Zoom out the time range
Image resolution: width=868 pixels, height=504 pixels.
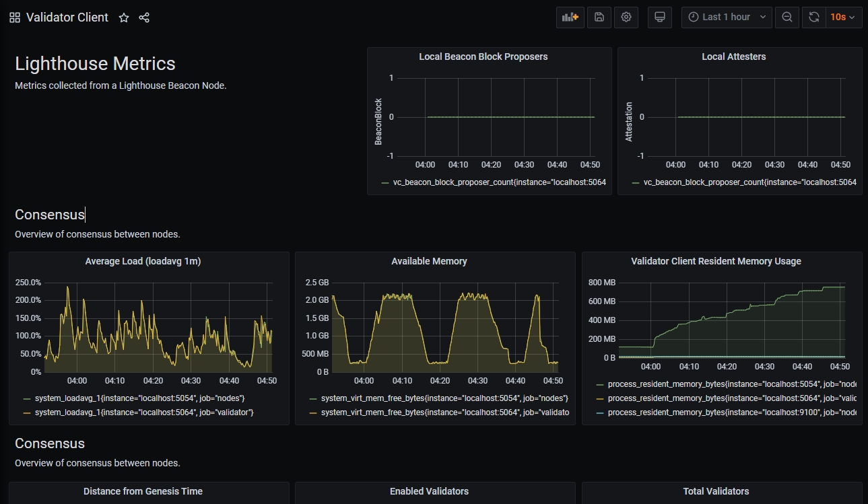(x=787, y=17)
